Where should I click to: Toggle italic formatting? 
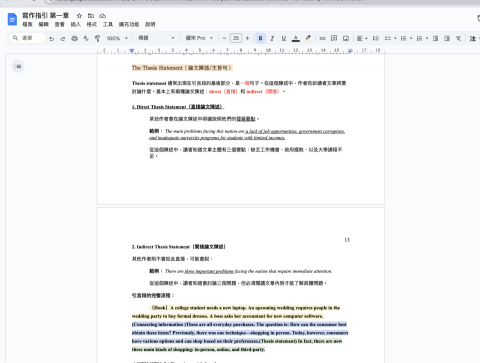(272, 38)
